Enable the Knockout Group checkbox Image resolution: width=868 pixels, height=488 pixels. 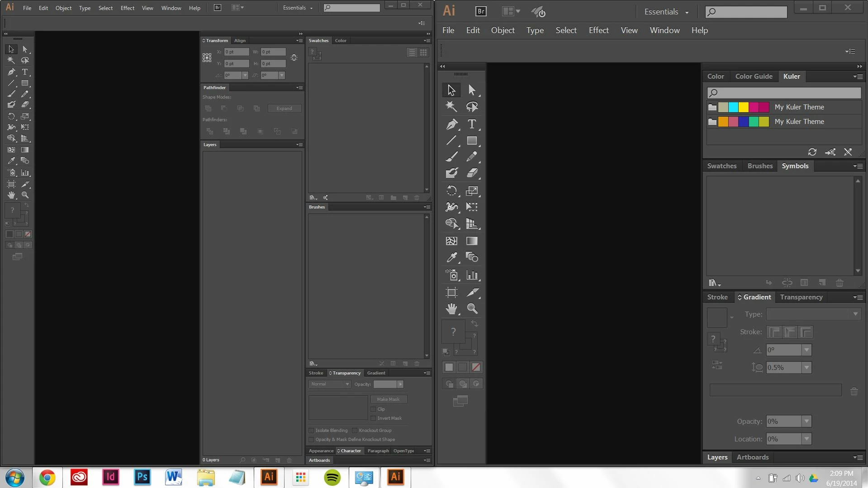[355, 431]
